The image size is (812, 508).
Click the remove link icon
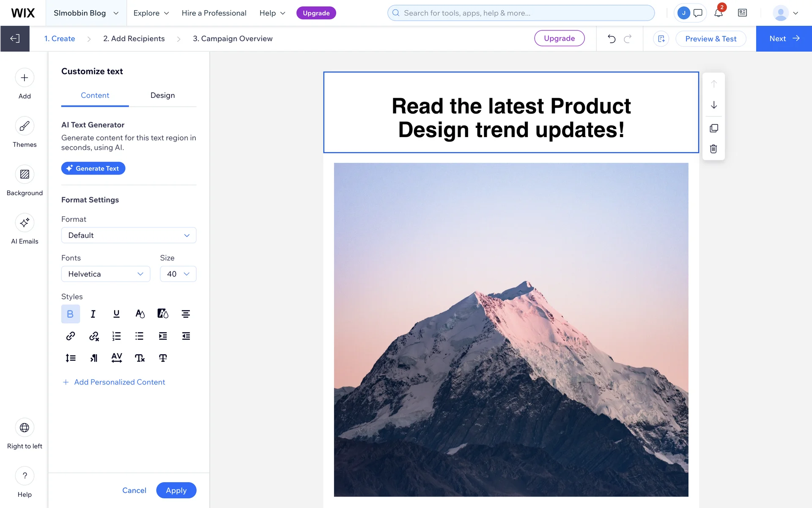94,336
